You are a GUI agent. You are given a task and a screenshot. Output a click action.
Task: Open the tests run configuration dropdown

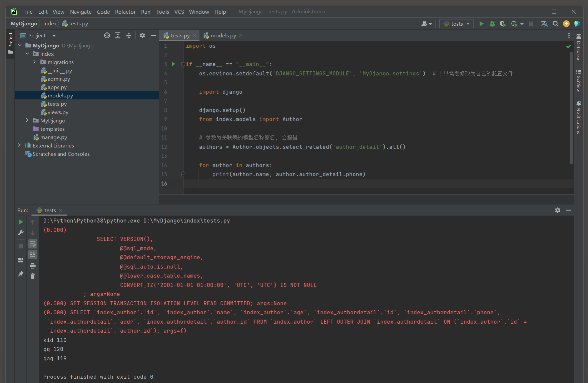[x=456, y=24]
